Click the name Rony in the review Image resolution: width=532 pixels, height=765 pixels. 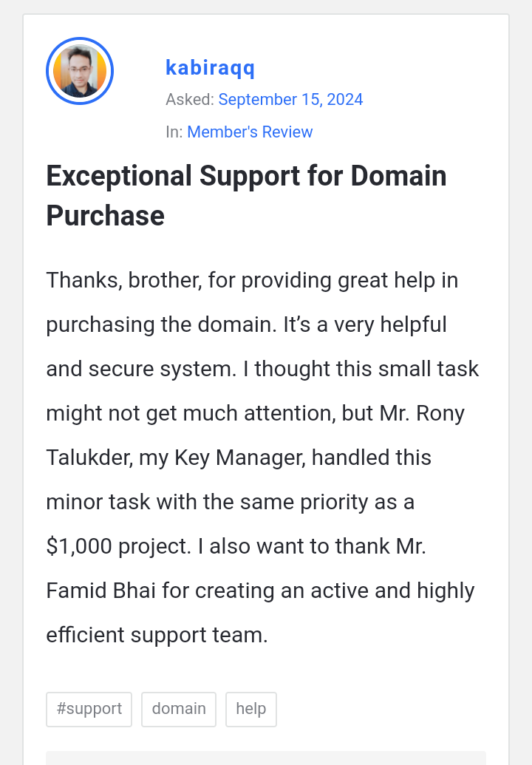[x=440, y=413]
